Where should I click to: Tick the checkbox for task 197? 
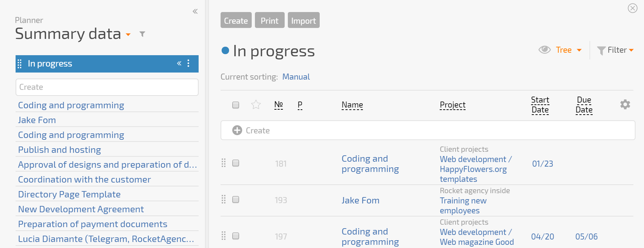pos(236,236)
